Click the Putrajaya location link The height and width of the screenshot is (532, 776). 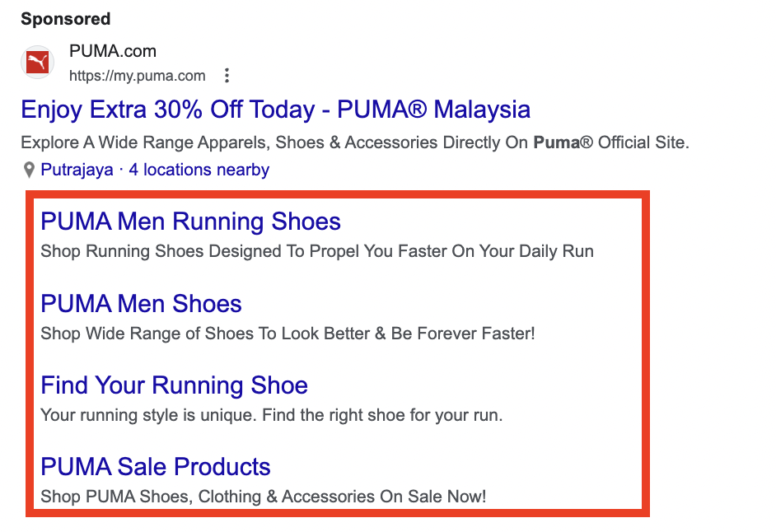(x=77, y=170)
